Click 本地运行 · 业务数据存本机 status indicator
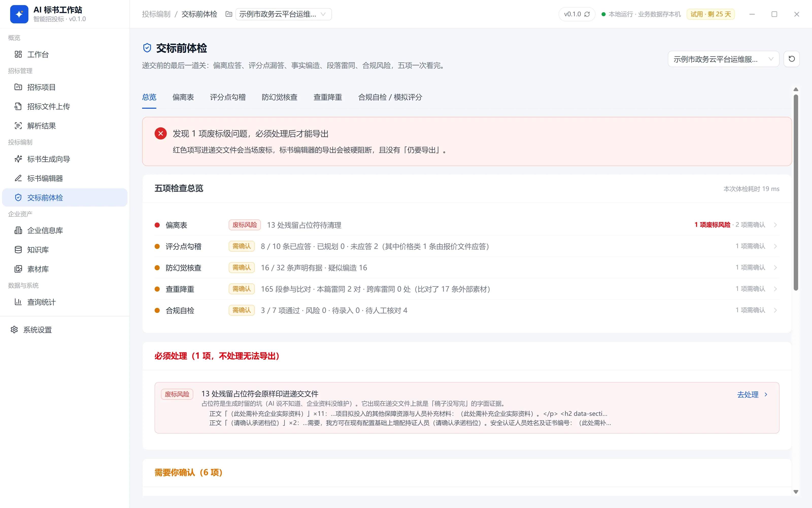Image resolution: width=812 pixels, height=508 pixels. (641, 14)
